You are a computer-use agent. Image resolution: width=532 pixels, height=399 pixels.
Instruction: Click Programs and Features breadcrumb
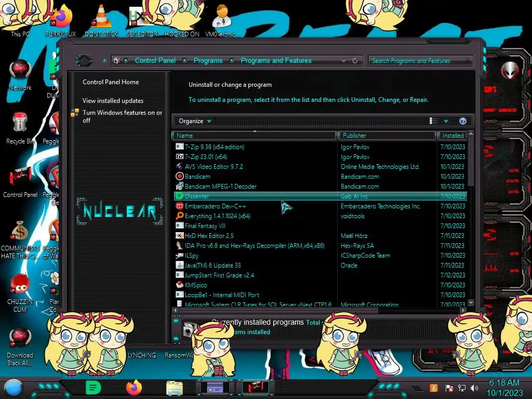[276, 60]
